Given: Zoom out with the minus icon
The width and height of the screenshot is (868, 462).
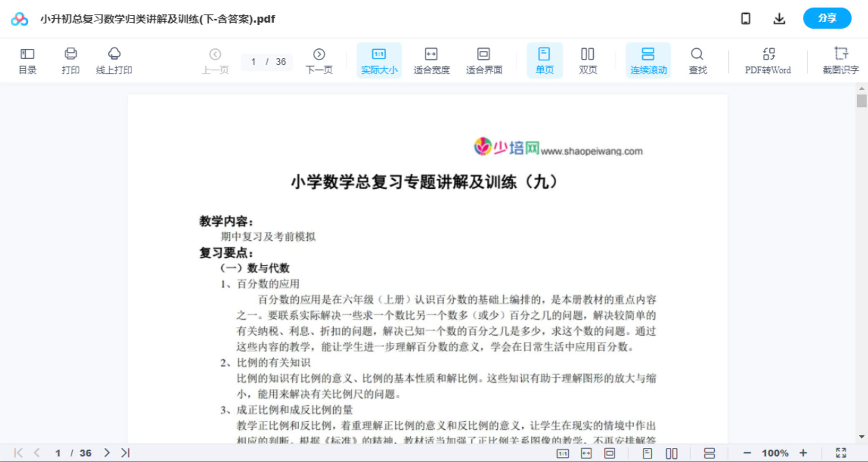Looking at the screenshot, I should click(x=748, y=452).
